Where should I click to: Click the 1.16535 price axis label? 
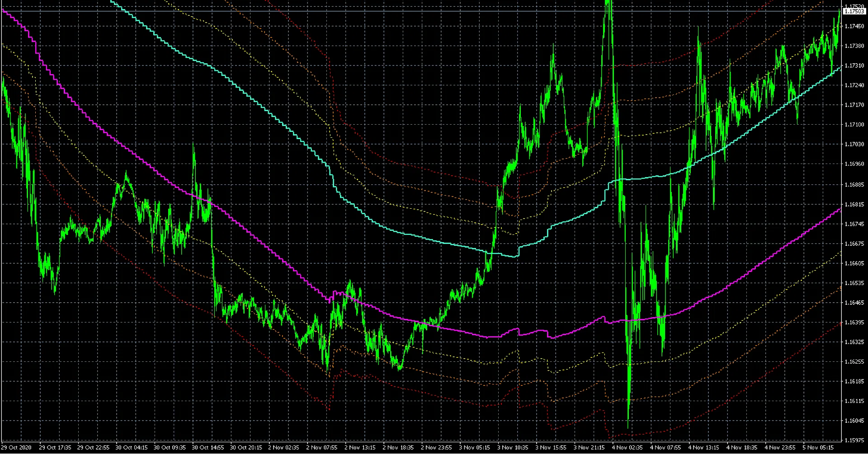coord(854,283)
